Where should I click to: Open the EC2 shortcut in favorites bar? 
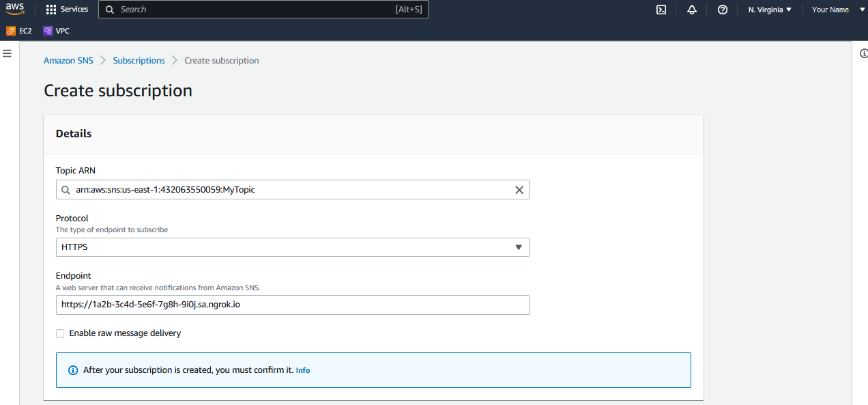coord(19,31)
